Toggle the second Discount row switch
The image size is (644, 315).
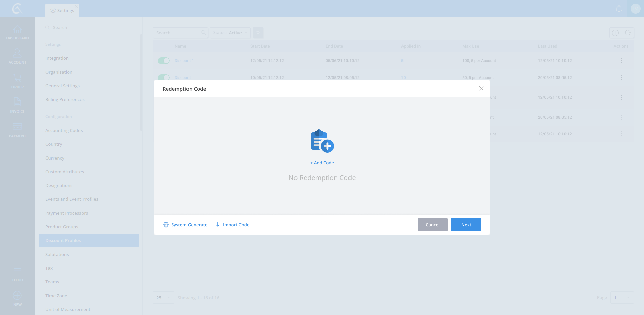[164, 77]
